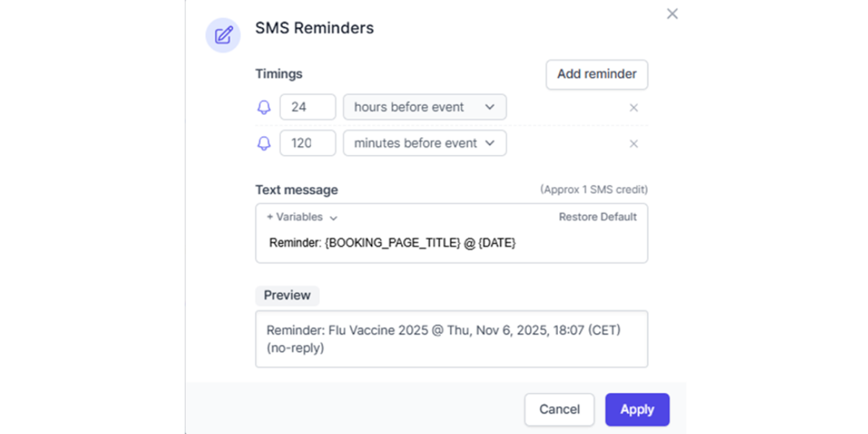Click the bell icon beside the 24-hour reminder

click(x=263, y=107)
